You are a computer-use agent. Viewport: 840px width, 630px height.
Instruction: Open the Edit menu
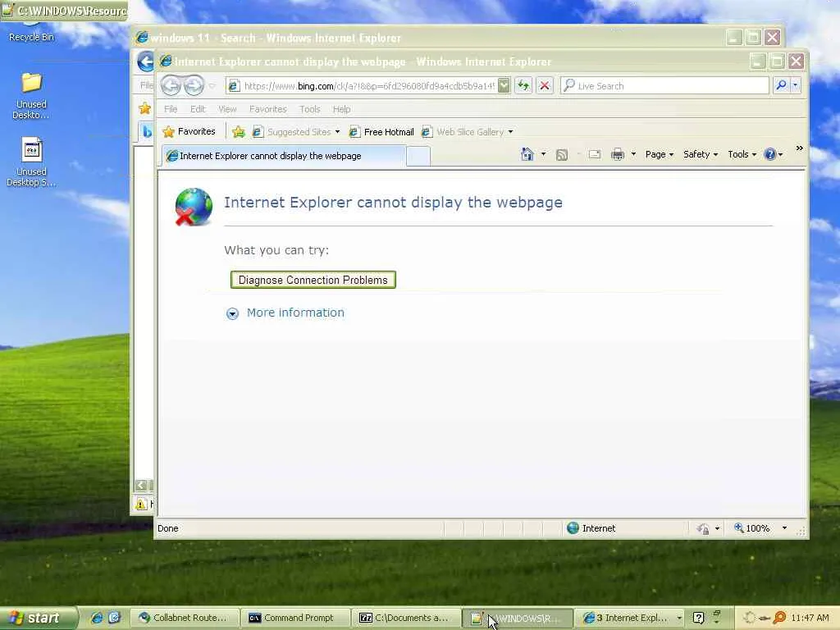click(198, 109)
